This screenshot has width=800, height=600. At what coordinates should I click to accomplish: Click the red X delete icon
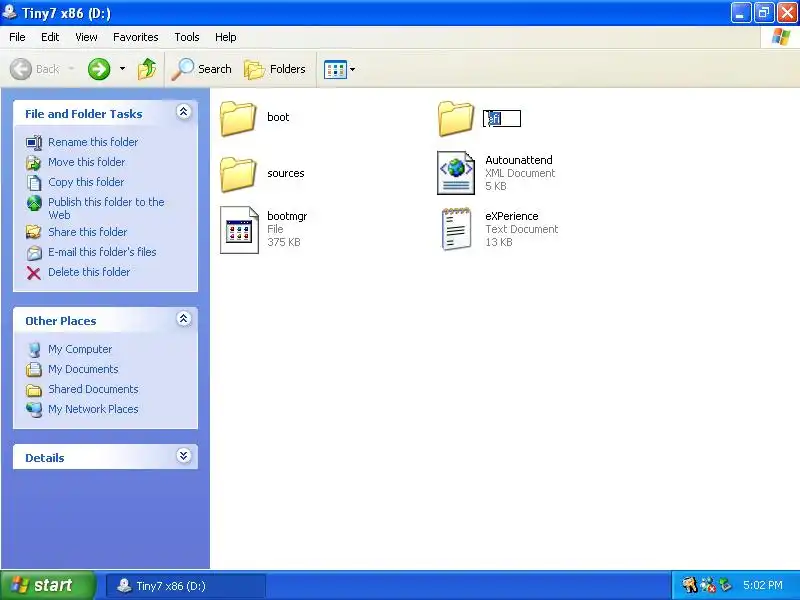(34, 273)
